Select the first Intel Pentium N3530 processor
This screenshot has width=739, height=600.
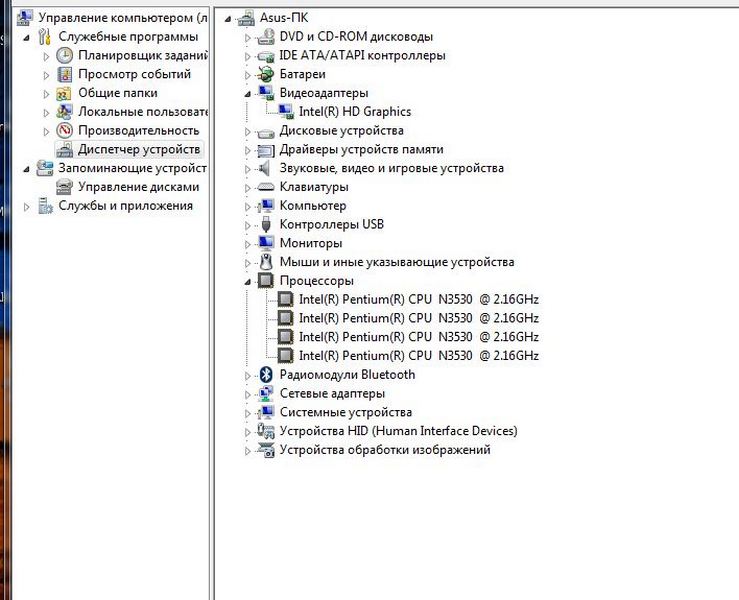click(418, 299)
